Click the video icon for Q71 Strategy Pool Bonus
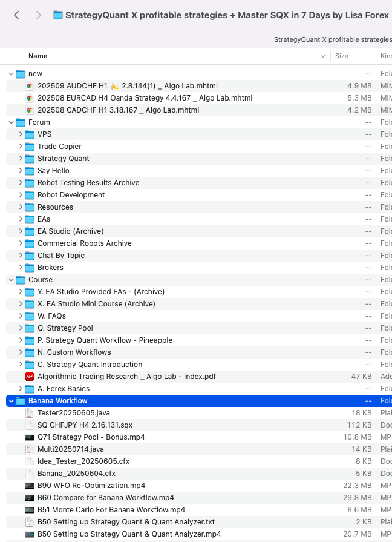This screenshot has height=542, width=392. 30,437
